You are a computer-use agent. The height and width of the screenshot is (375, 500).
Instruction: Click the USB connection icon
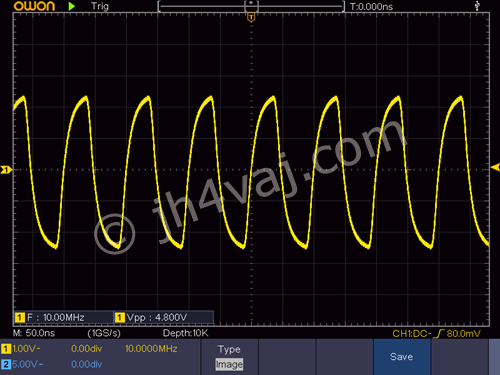coord(477,6)
